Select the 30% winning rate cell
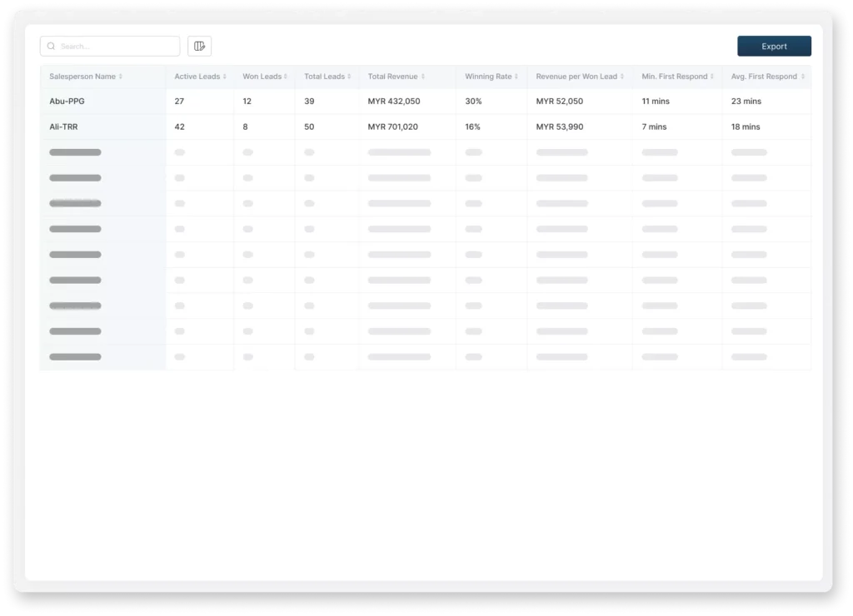 tap(473, 102)
